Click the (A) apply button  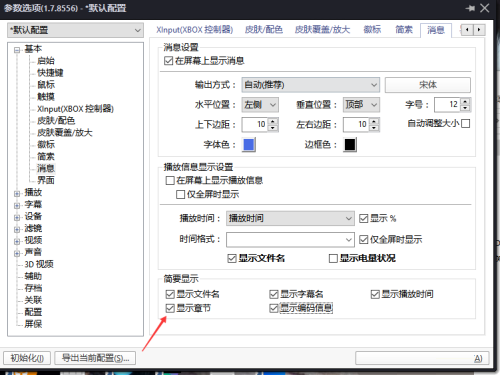pos(422,358)
